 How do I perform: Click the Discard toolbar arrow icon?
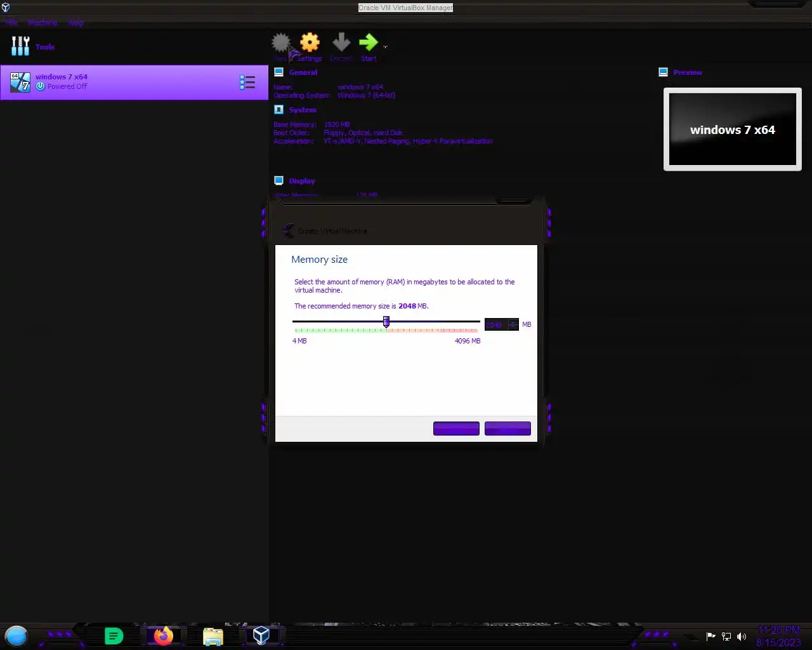341,42
